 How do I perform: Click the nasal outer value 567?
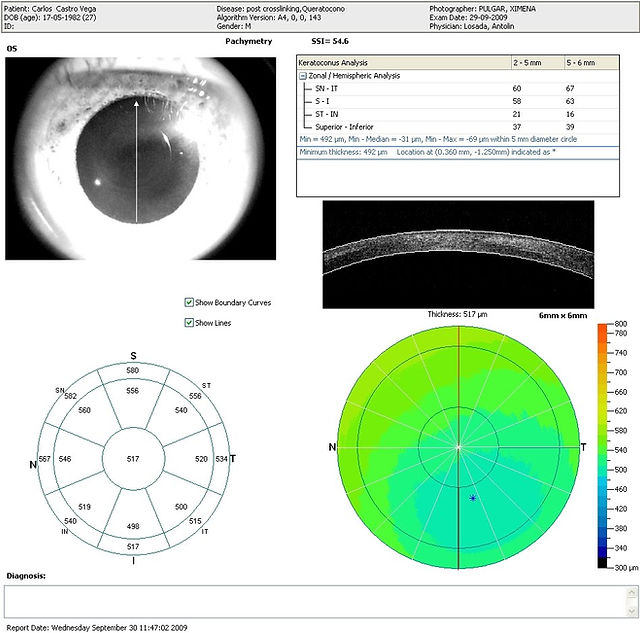tap(44, 459)
